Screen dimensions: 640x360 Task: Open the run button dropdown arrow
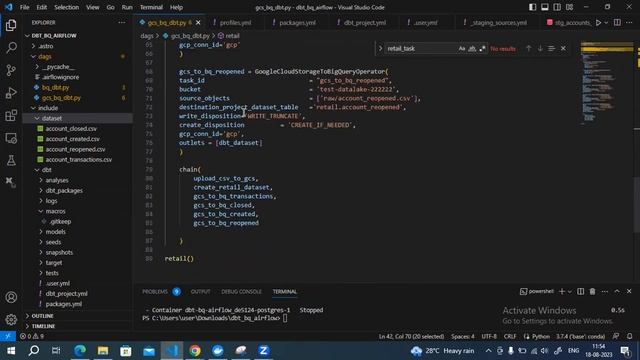606,22
